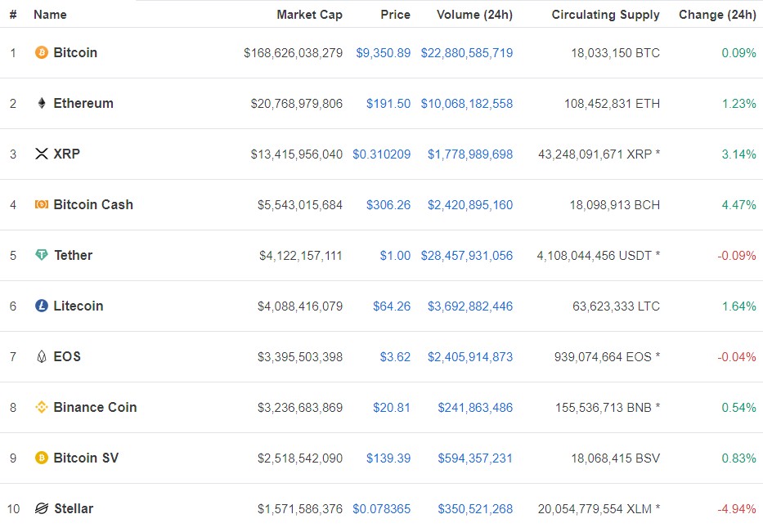Select Stellar change -4.94%
The height and width of the screenshot is (532, 763).
(x=737, y=508)
